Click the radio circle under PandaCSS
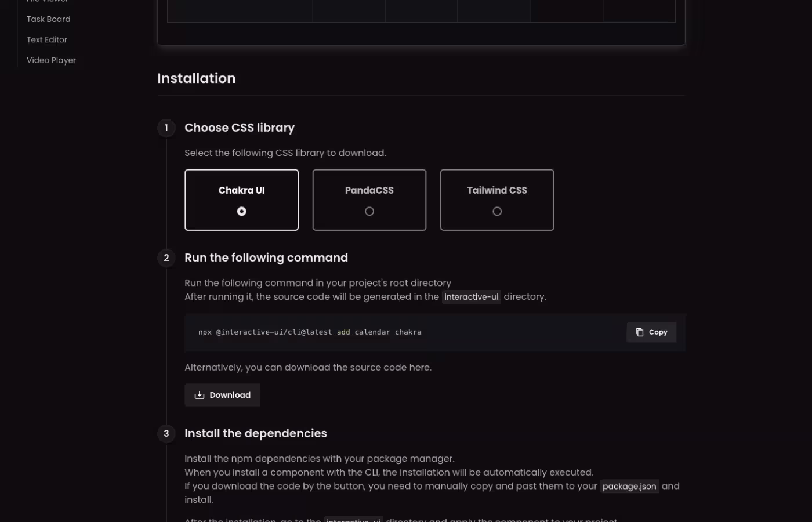The width and height of the screenshot is (812, 522). click(369, 211)
